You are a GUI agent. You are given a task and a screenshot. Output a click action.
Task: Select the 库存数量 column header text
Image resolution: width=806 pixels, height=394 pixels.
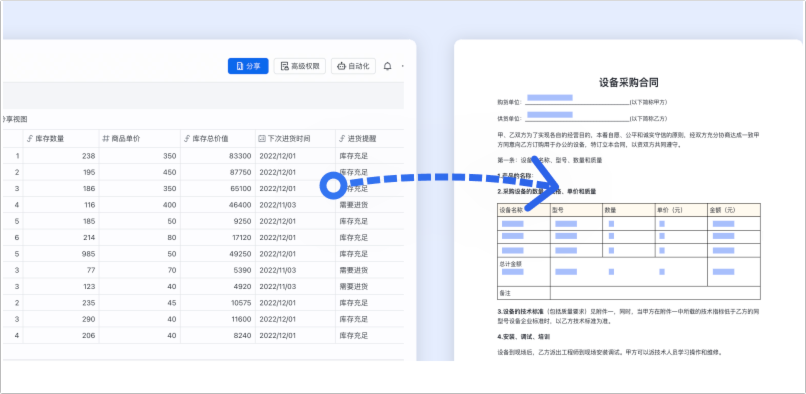(x=50, y=139)
